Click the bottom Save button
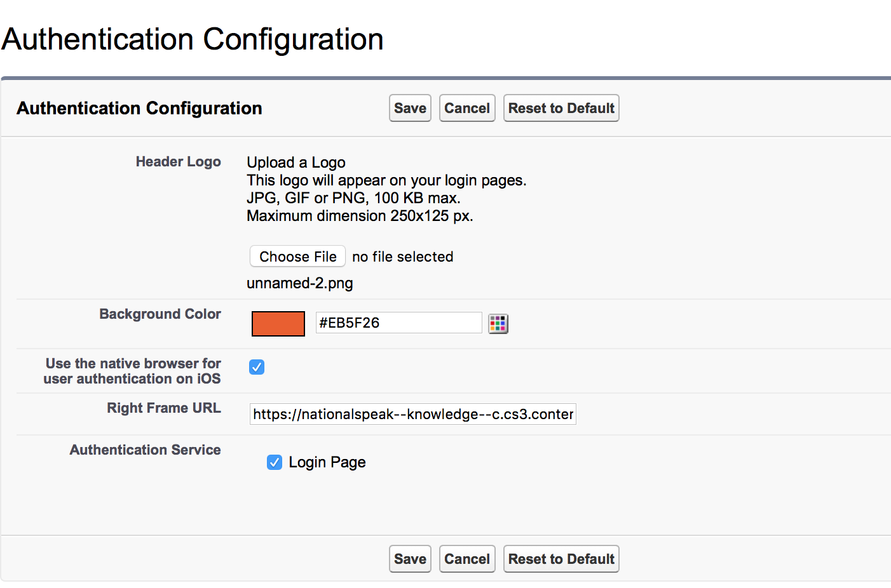This screenshot has width=891, height=588. point(410,559)
